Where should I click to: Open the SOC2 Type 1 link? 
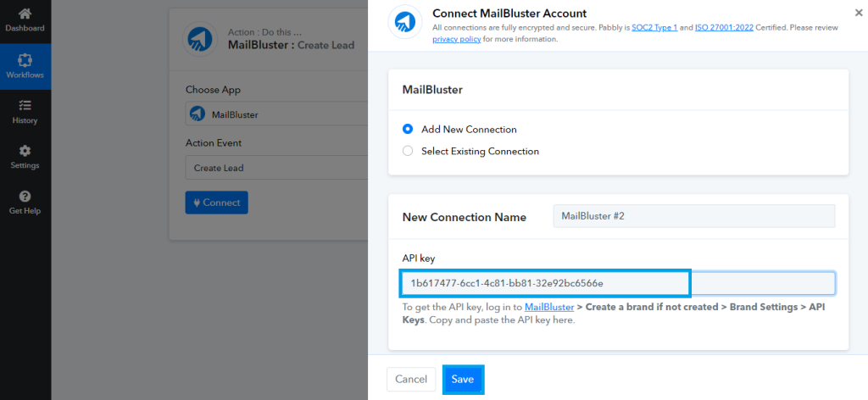(654, 28)
